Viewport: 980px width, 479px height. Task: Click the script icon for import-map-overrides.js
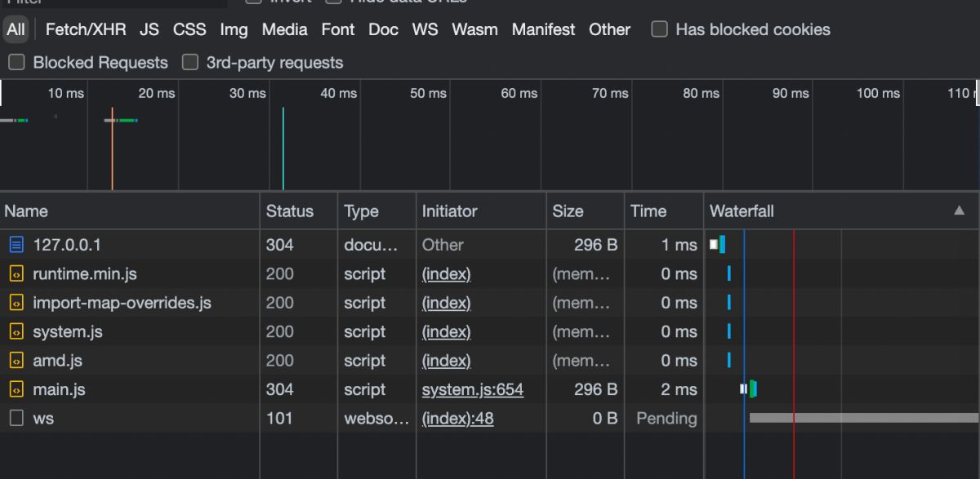[16, 303]
